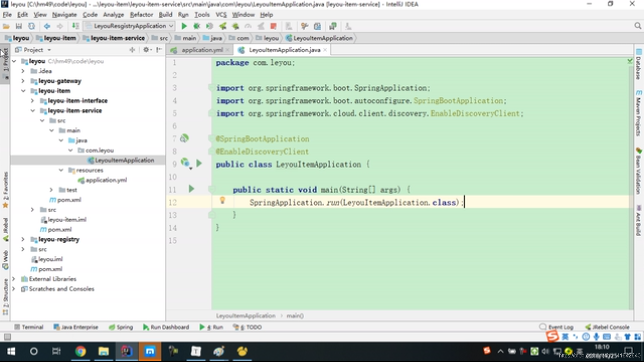Expand the test folder
The width and height of the screenshot is (644, 362).
(51, 190)
